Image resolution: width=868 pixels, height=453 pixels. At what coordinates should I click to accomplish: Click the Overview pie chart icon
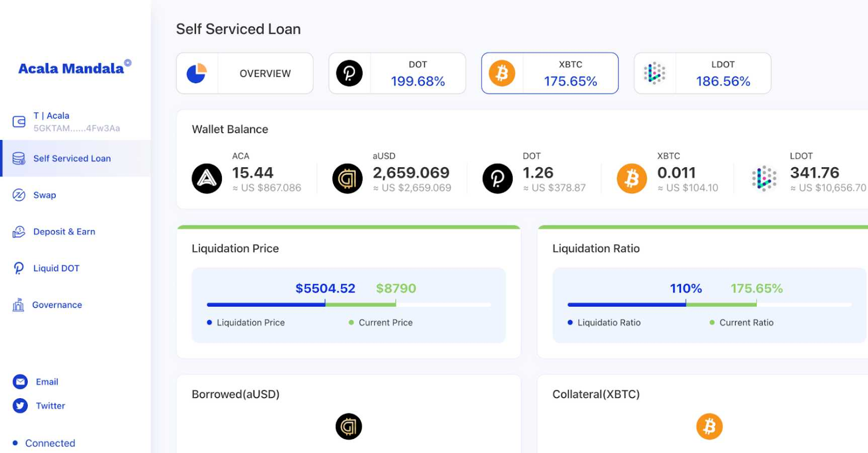click(197, 73)
